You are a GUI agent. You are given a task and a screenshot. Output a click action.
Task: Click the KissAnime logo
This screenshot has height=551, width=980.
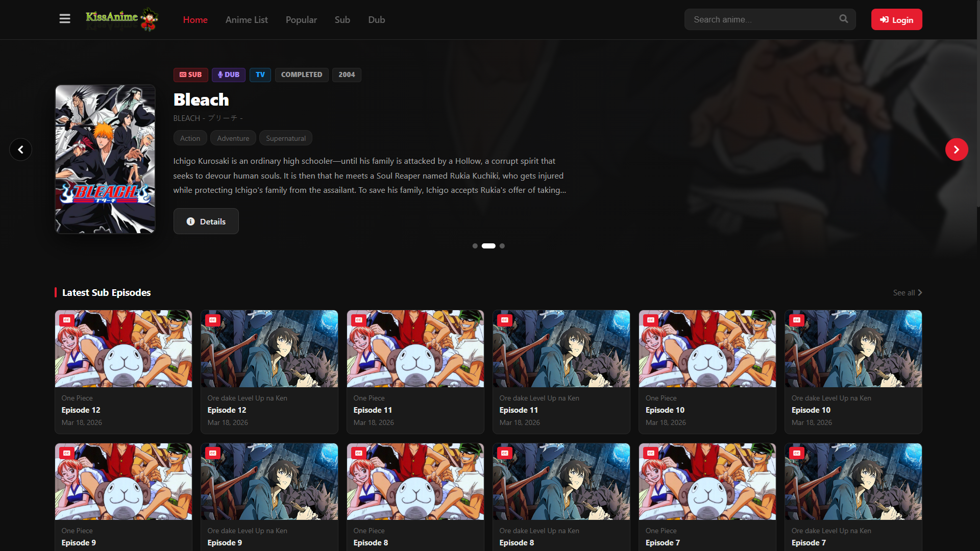121,19
